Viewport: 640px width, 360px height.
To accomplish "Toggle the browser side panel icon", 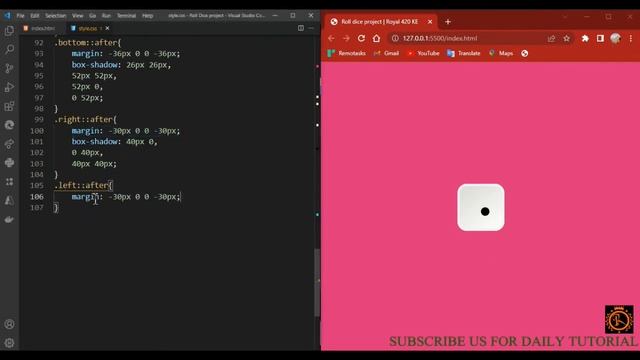I will tap(600, 38).
